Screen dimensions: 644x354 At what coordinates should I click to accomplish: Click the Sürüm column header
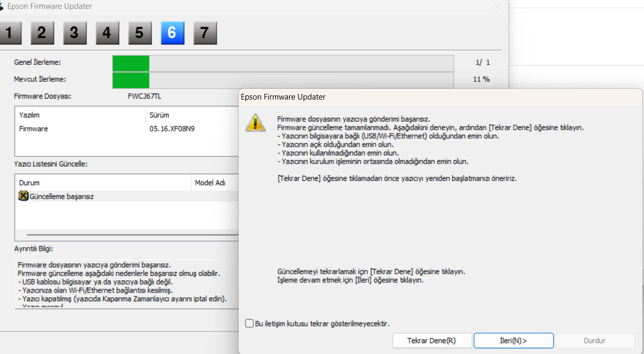tap(192, 115)
